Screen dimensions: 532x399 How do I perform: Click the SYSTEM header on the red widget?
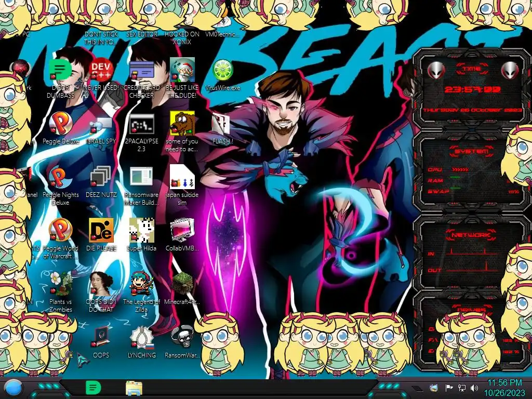tap(472, 152)
